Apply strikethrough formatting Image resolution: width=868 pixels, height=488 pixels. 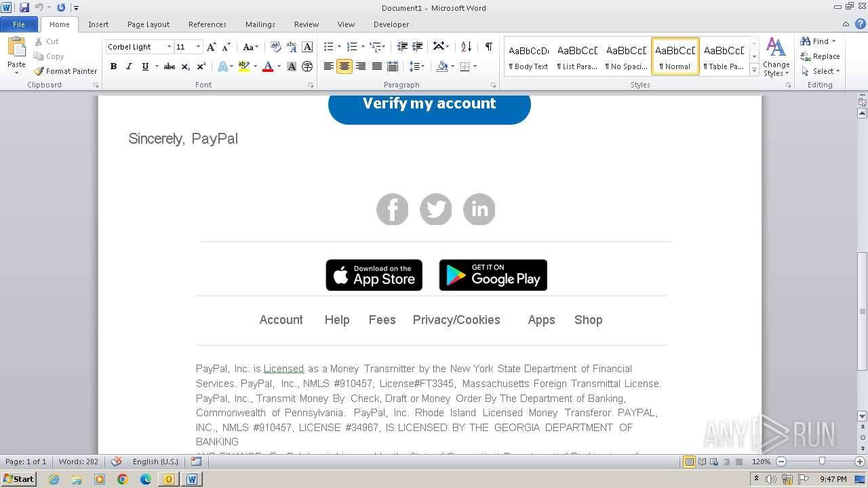point(170,66)
